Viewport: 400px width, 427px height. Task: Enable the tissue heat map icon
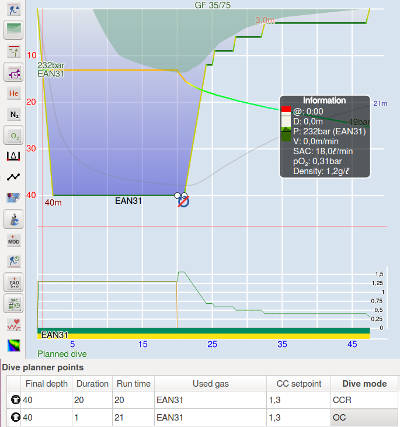[14, 345]
